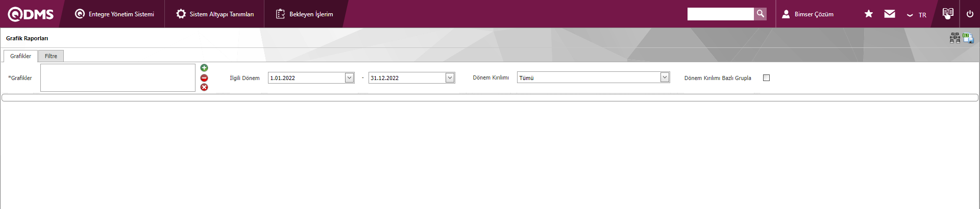Open messages envelope icon
Viewport: 980px width, 209px height.
[890, 14]
